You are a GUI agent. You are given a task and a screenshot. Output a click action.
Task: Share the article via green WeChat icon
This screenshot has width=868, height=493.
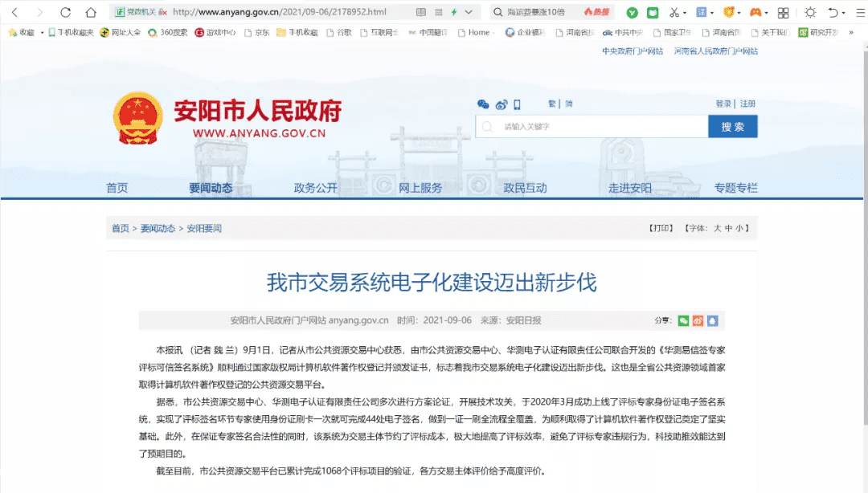(x=683, y=320)
